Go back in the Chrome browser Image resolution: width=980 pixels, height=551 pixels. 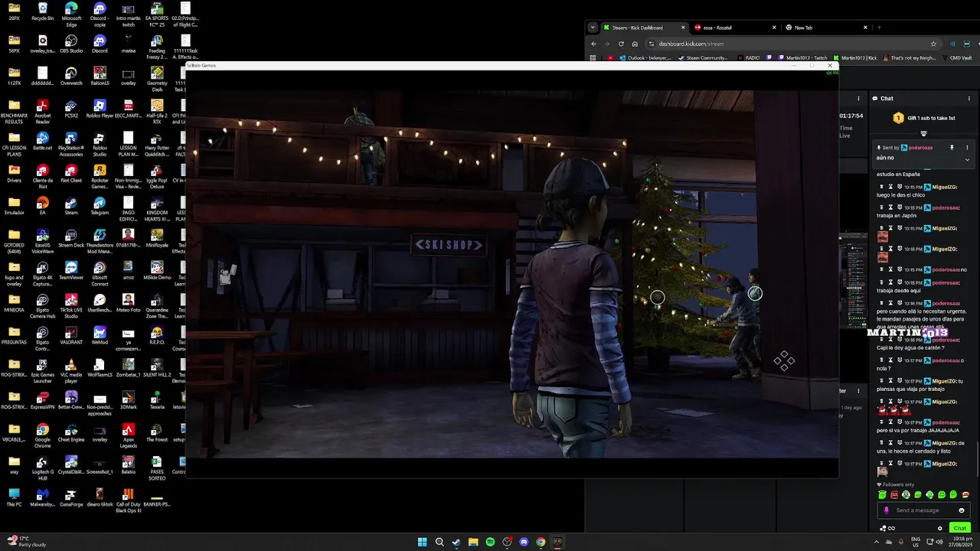(x=593, y=44)
